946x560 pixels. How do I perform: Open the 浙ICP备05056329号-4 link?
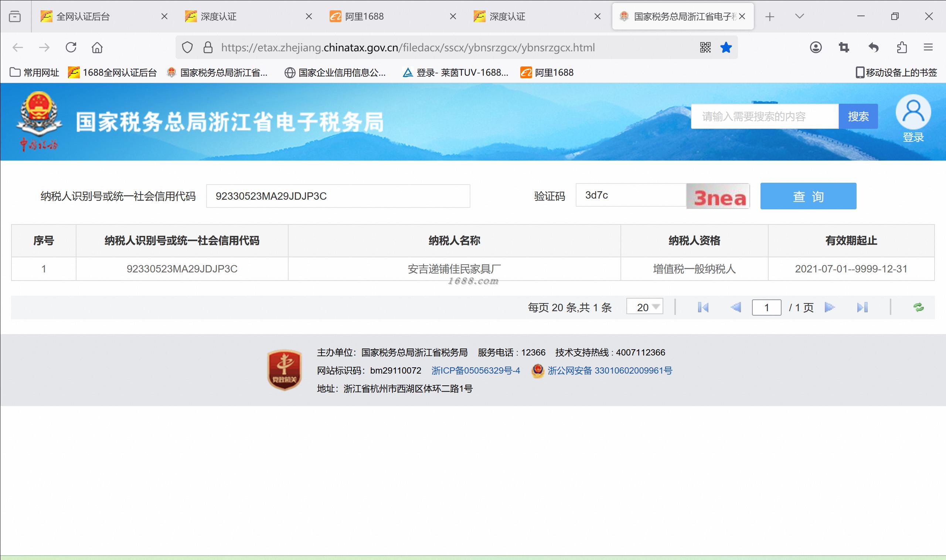(476, 371)
